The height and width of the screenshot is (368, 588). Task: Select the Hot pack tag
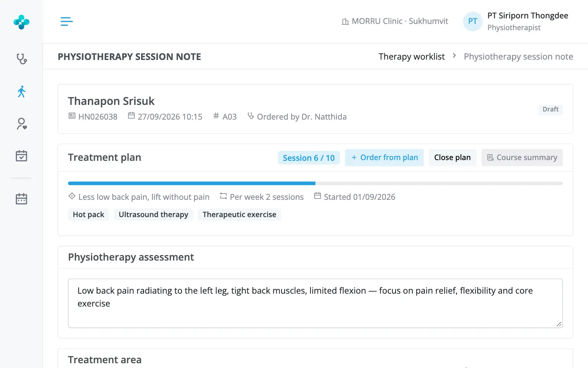click(x=89, y=215)
